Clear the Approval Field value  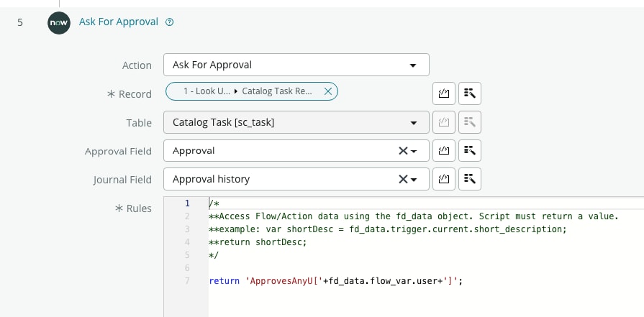[402, 151]
